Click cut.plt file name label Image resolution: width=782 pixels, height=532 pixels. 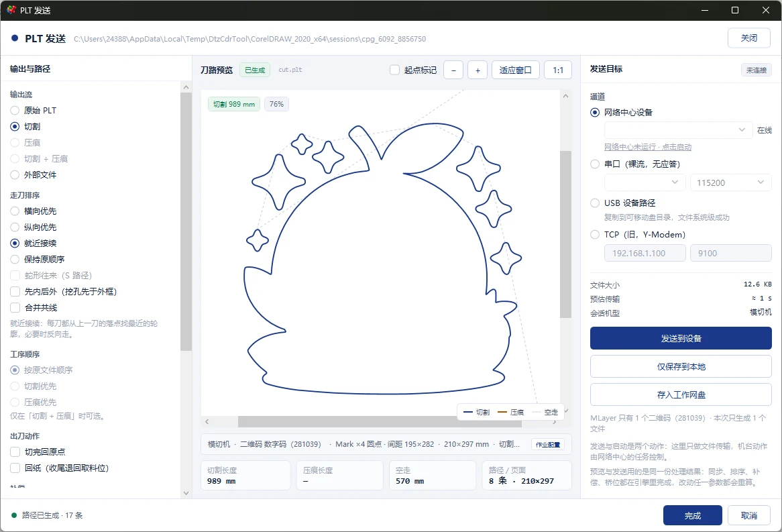(x=290, y=70)
